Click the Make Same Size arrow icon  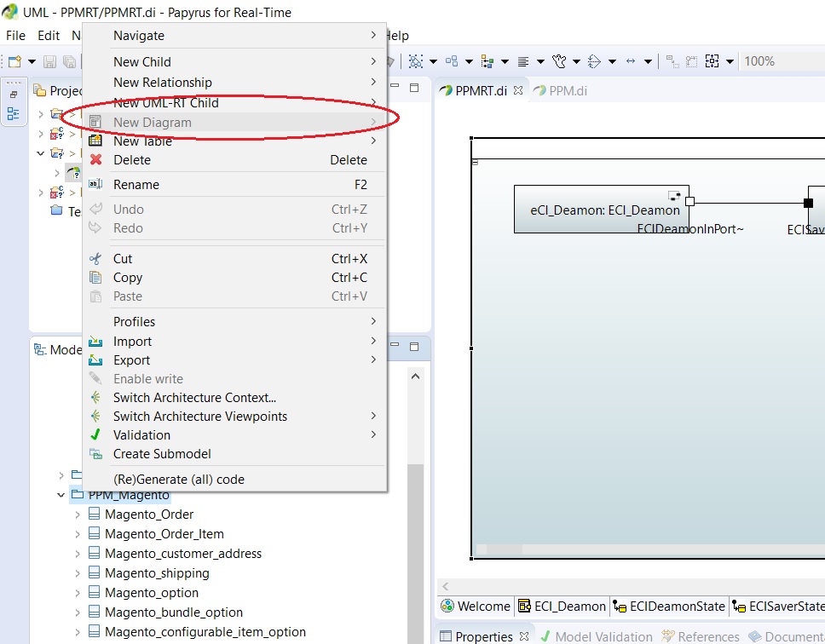click(x=631, y=61)
